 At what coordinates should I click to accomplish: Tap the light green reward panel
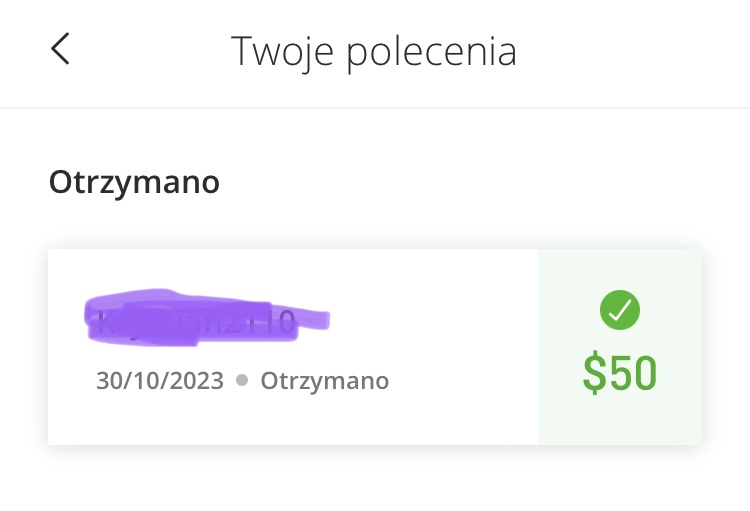tap(620, 347)
